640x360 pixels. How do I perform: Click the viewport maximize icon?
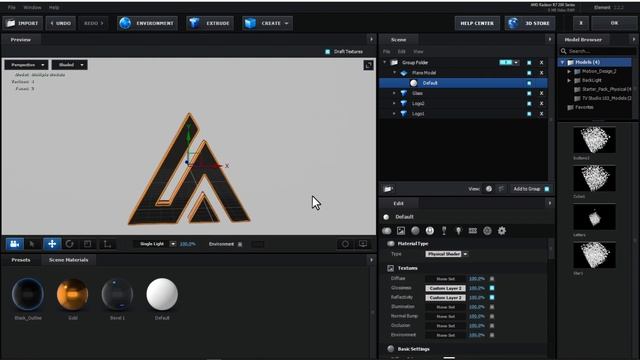click(368, 65)
